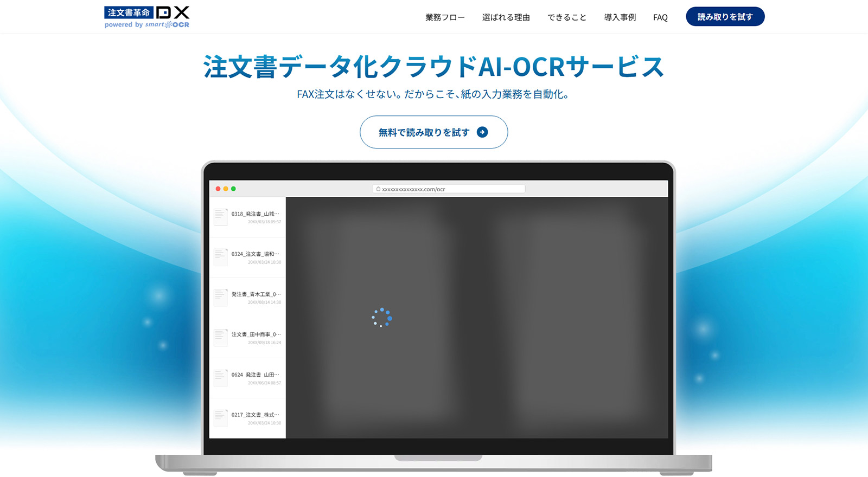Select file name 発注書_青木工業_0…
868x477 pixels.
click(256, 294)
